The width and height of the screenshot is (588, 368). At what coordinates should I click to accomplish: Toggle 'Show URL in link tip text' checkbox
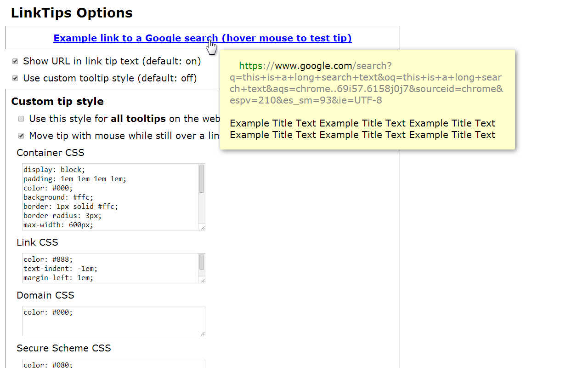pyautogui.click(x=15, y=61)
